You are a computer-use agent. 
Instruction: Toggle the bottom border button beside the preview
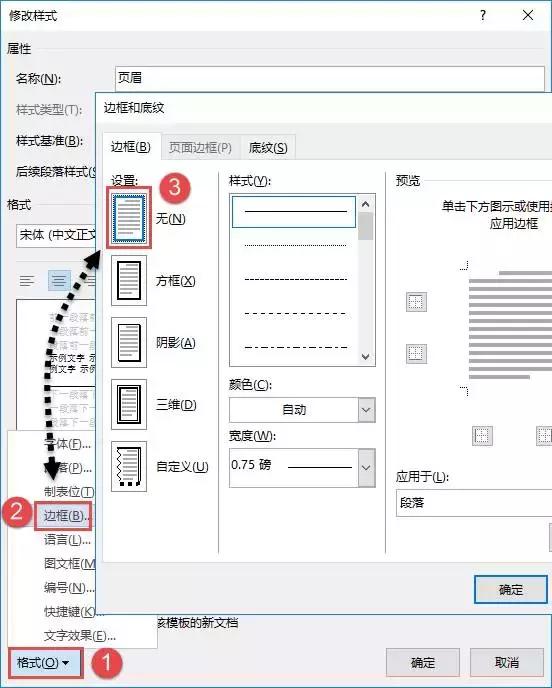416,354
